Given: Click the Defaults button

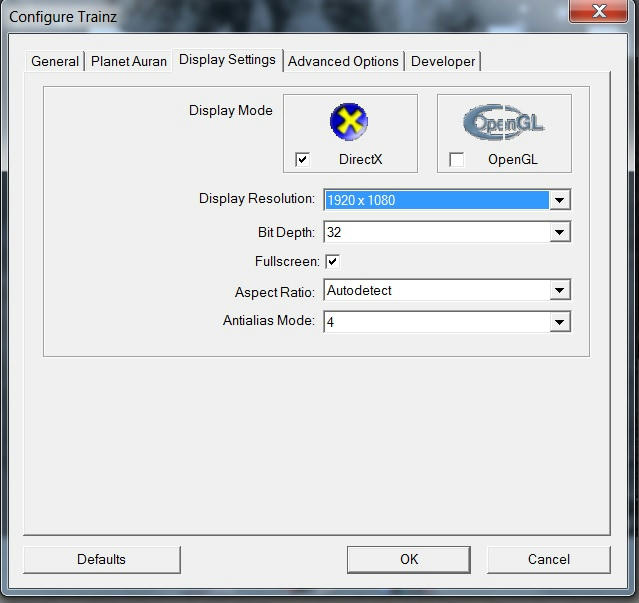Looking at the screenshot, I should (101, 559).
